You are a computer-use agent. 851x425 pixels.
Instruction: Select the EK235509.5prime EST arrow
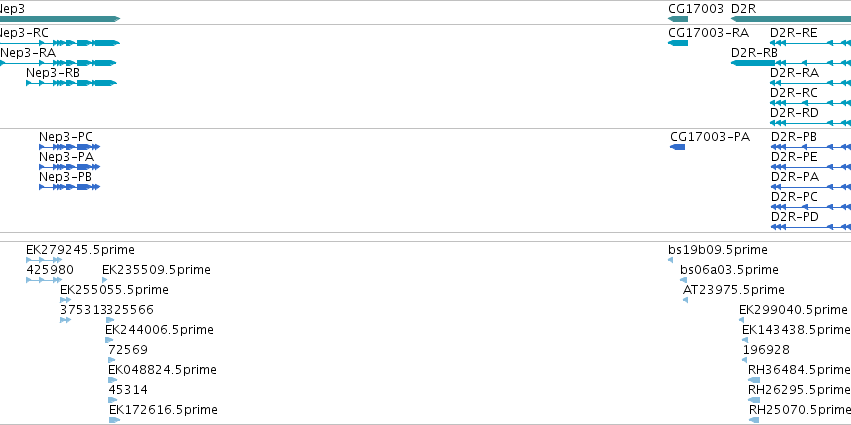(105, 280)
